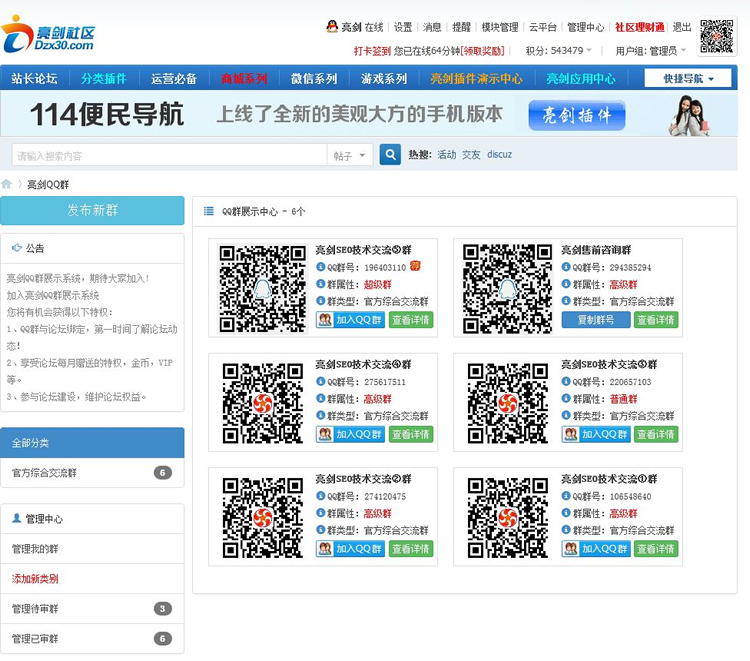Click 复制群号 for 亮剑售前咨询群
This screenshot has width=750, height=661.
[596, 319]
